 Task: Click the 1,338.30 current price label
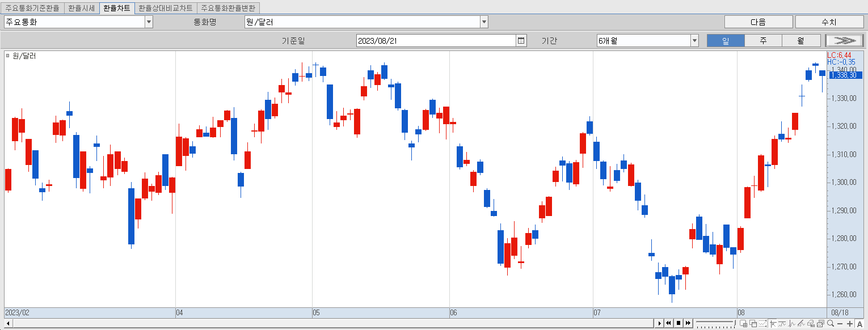coord(845,75)
